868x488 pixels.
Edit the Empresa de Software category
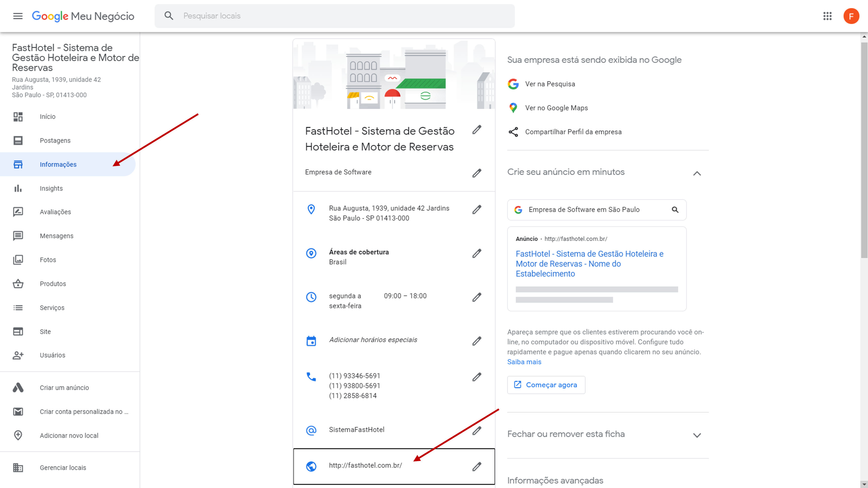tap(476, 173)
